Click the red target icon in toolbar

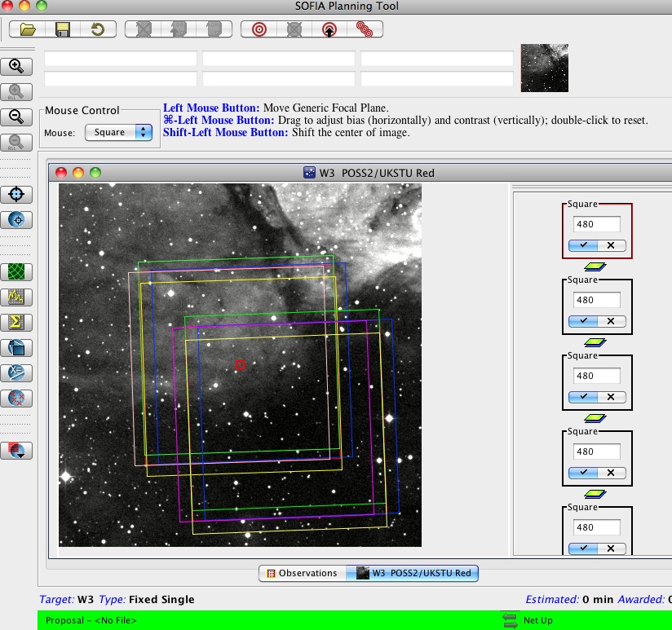259,29
